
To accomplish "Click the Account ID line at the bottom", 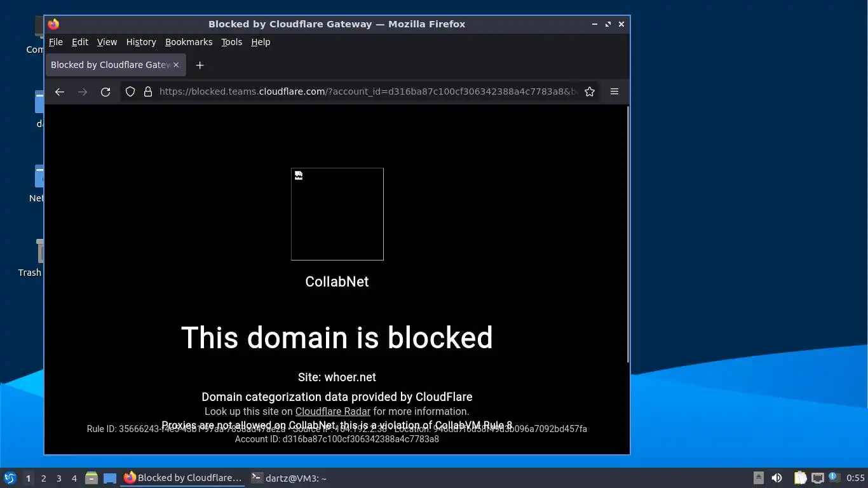I will coord(337,439).
